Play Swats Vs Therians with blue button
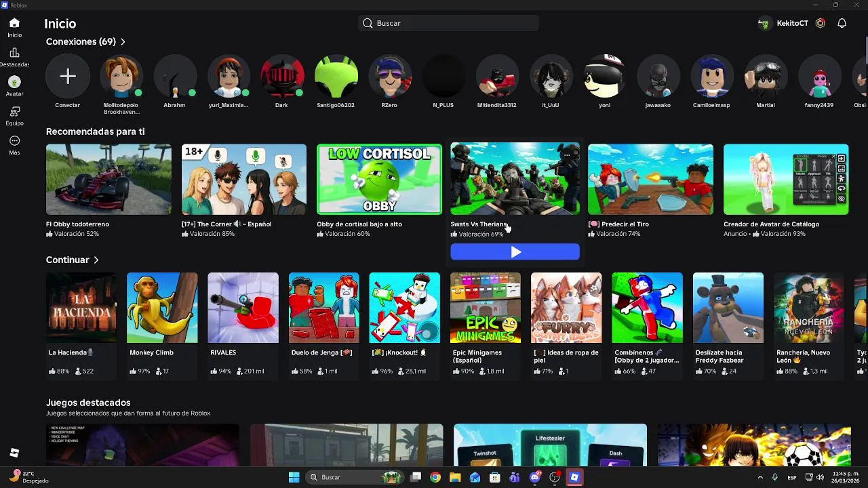868x488 pixels. pyautogui.click(x=515, y=252)
